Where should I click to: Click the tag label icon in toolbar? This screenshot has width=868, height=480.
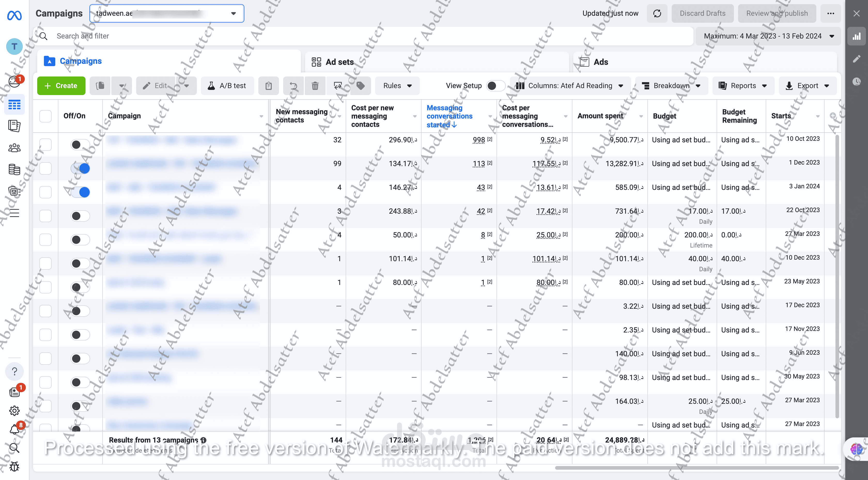(360, 86)
